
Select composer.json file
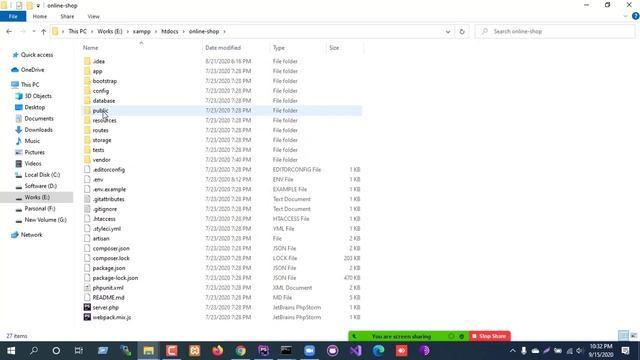pyautogui.click(x=111, y=248)
